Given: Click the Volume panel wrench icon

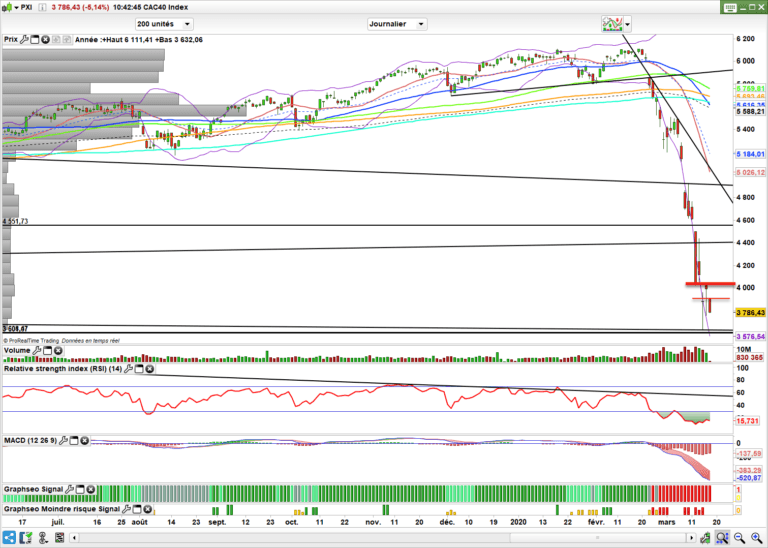Looking at the screenshot, I should tap(38, 352).
